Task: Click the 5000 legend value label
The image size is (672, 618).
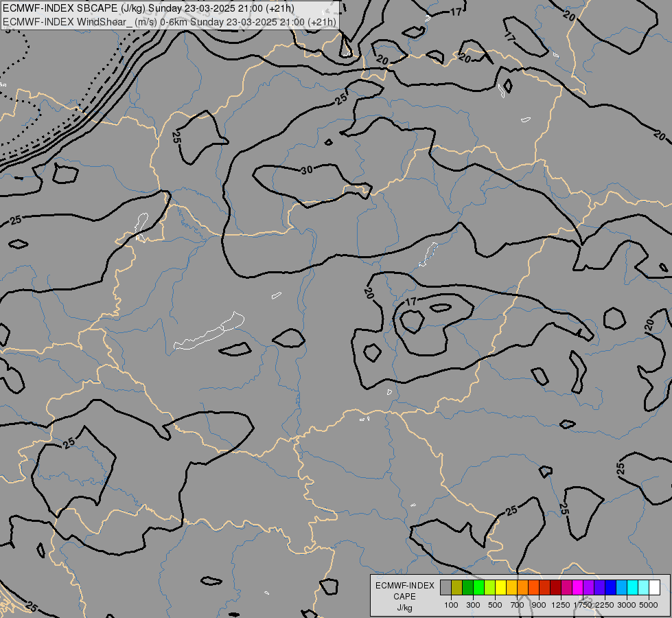Action: (649, 605)
